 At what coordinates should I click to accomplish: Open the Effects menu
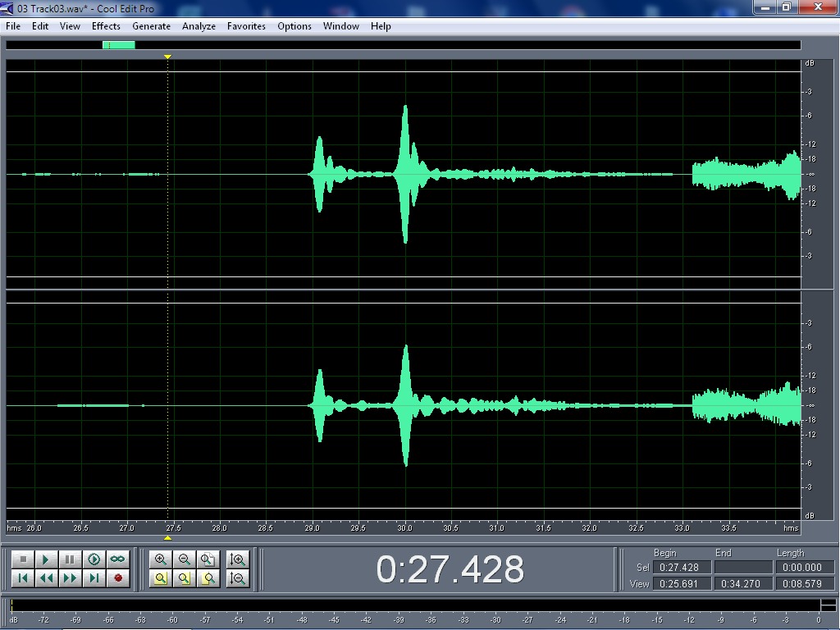106,26
